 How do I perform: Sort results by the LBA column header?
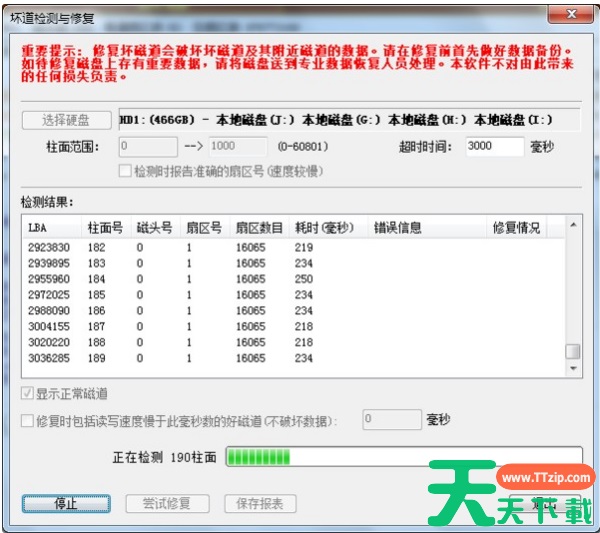pyautogui.click(x=50, y=228)
